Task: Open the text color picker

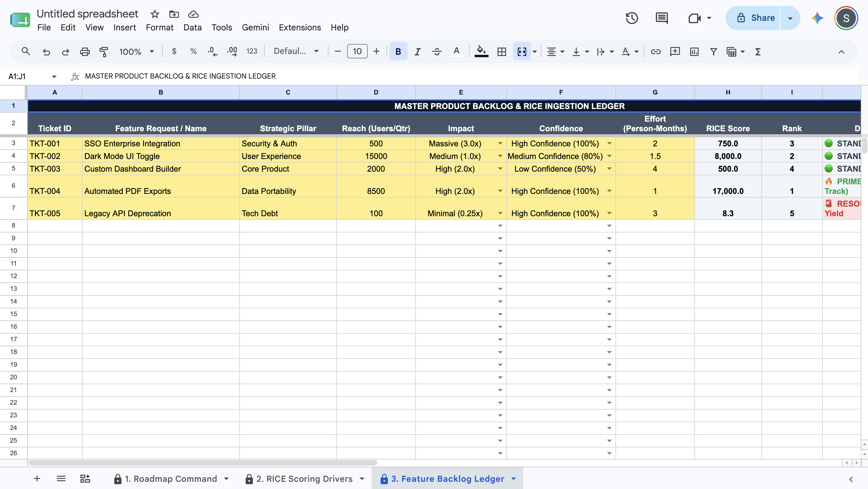Action: tap(456, 51)
